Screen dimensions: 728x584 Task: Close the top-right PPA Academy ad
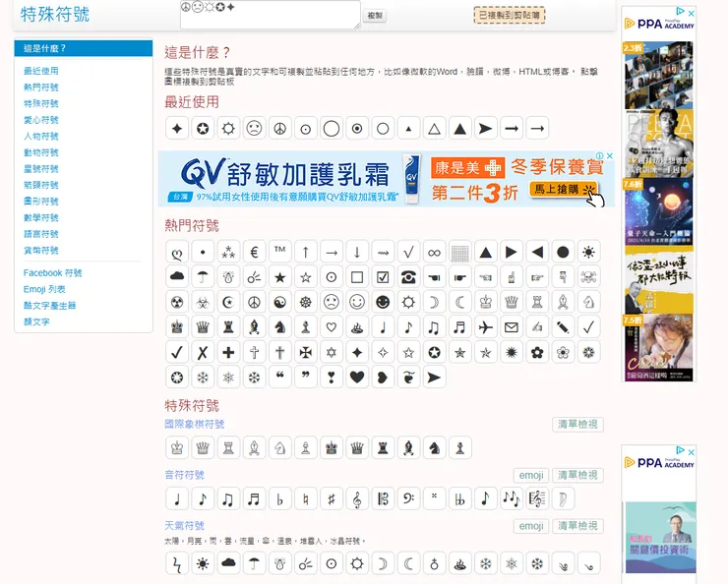[691, 13]
